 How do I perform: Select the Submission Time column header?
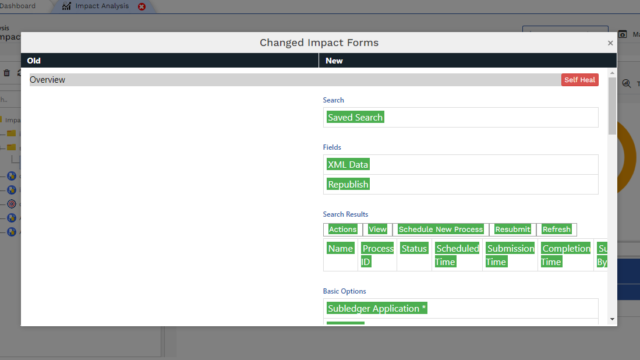click(x=510, y=255)
